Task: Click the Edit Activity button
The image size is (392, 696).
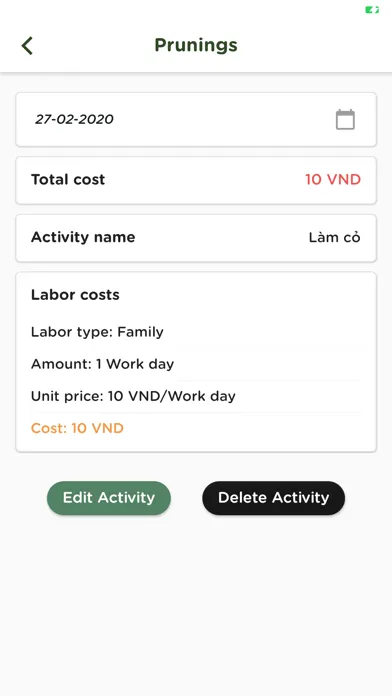Action: click(109, 498)
